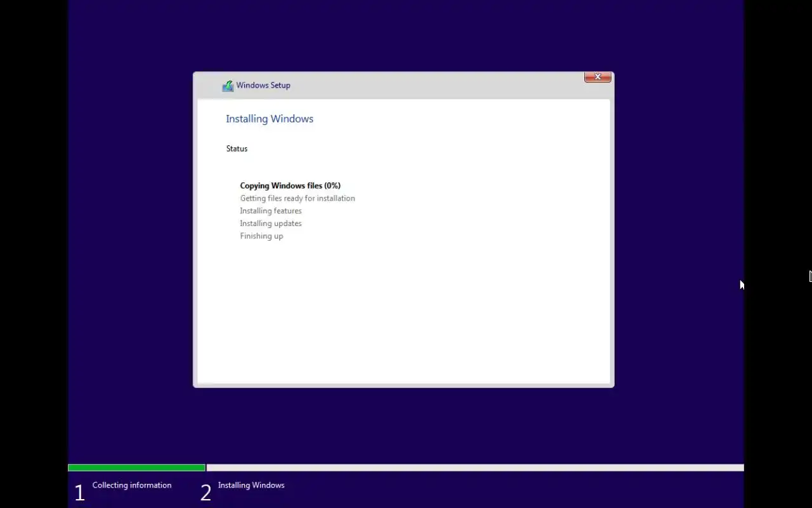Select 'Getting files ready for installation' line
This screenshot has width=812, height=508.
click(298, 198)
